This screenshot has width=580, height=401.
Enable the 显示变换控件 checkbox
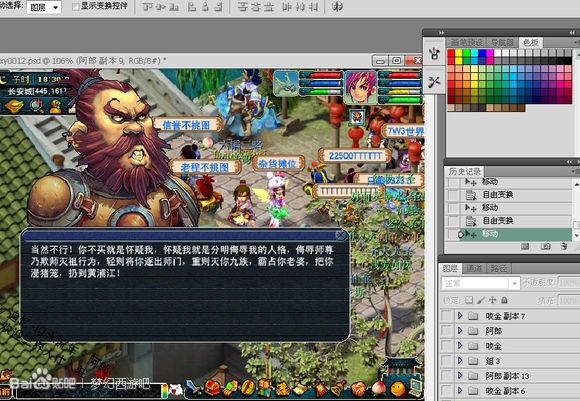(x=75, y=7)
